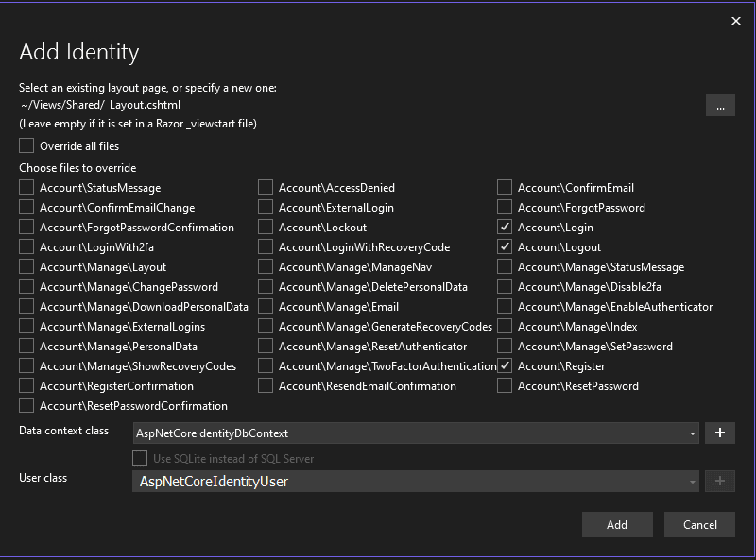756x560 pixels.
Task: Open the User class dropdown
Action: (x=416, y=481)
